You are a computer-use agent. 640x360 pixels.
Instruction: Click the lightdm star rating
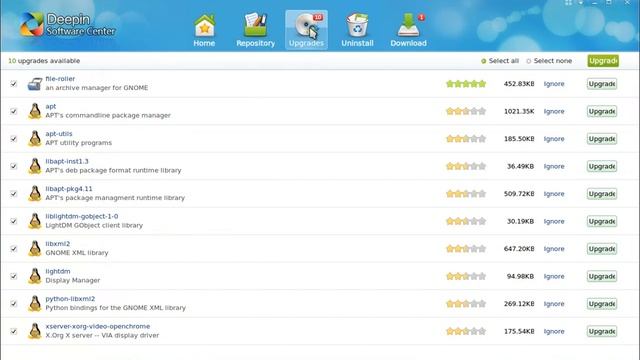466,276
